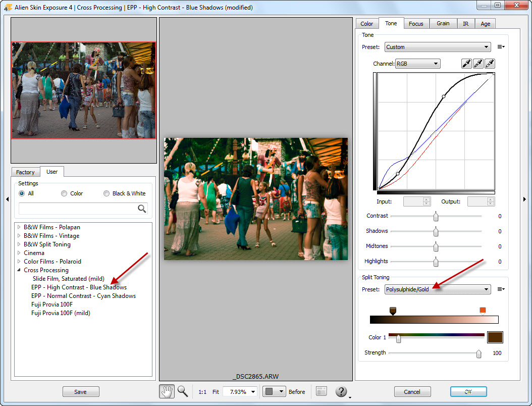Screen dimensions: 532x406
Task: Expand the B&W Films - Vintage folder
Action: pyautogui.click(x=19, y=236)
